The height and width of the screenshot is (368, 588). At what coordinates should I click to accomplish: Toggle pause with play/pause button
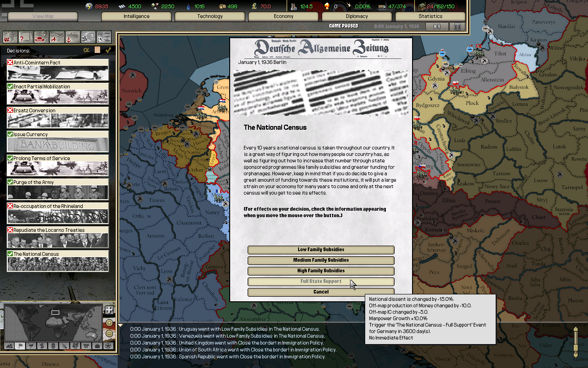[437, 27]
